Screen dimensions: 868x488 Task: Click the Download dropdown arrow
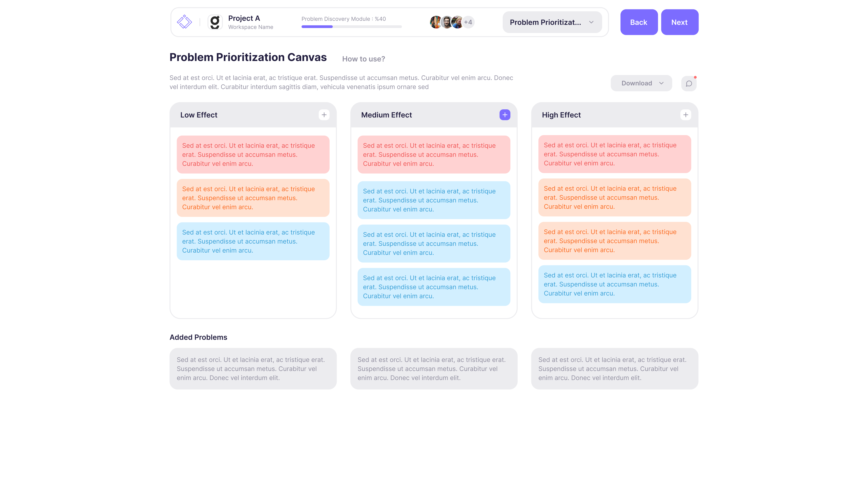coord(662,83)
